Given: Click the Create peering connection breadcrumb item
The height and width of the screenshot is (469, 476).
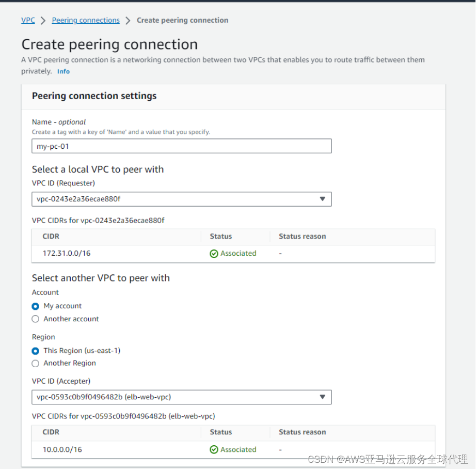Looking at the screenshot, I should pyautogui.click(x=182, y=20).
